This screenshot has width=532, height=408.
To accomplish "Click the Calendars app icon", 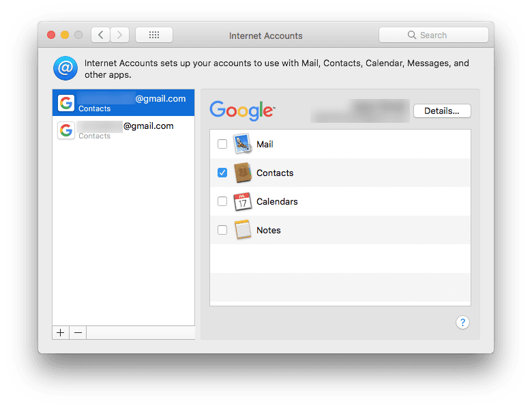I will coord(242,201).
